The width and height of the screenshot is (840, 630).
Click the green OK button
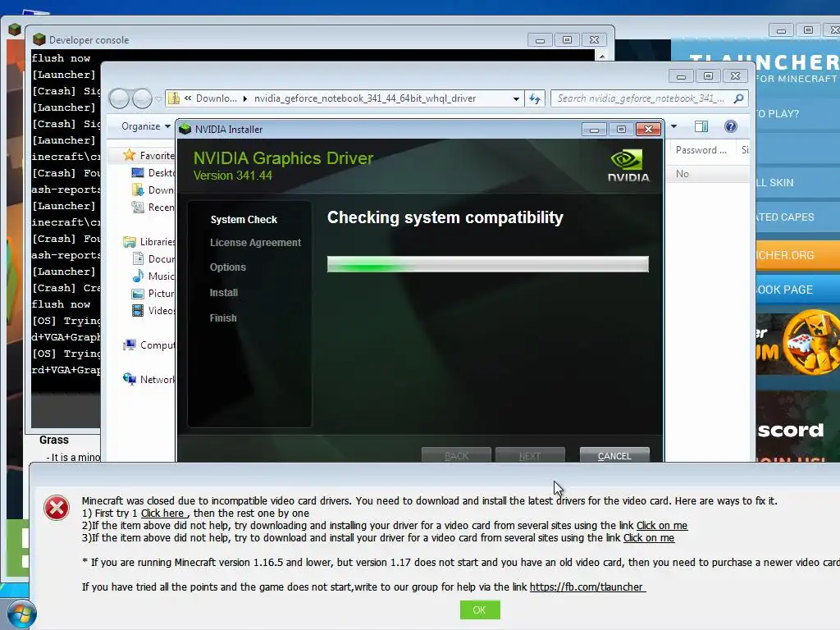(x=480, y=609)
